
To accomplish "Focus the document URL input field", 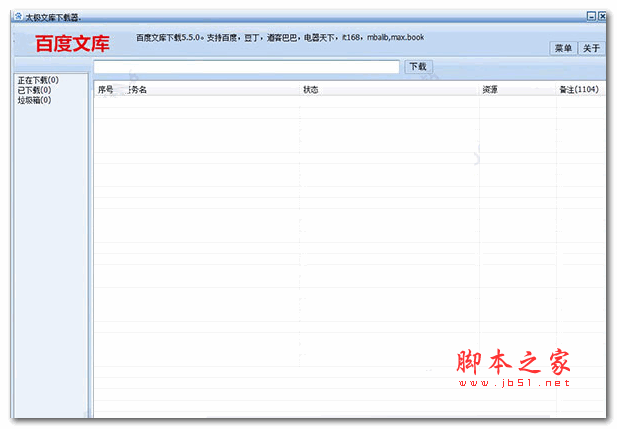I will tap(247, 67).
